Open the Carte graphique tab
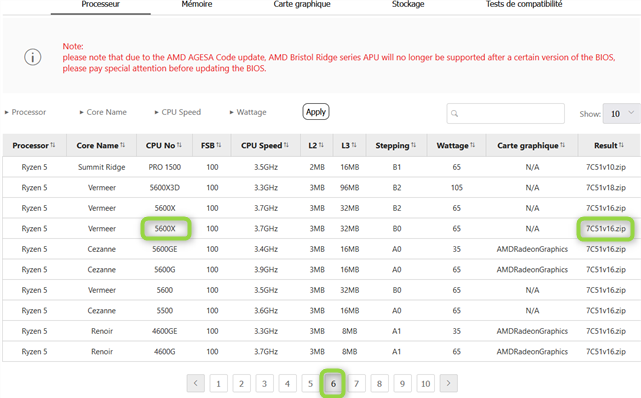Image resolution: width=641 pixels, height=398 pixels. 302,4
